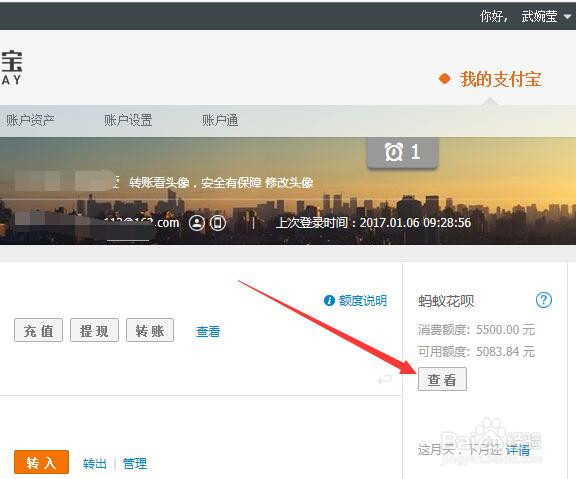Click the gray return arrow icon

coord(385,379)
